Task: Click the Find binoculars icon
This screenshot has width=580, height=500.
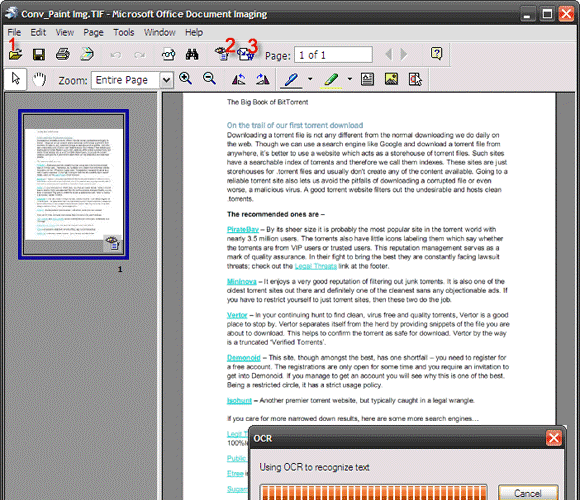Action: pyautogui.click(x=192, y=55)
